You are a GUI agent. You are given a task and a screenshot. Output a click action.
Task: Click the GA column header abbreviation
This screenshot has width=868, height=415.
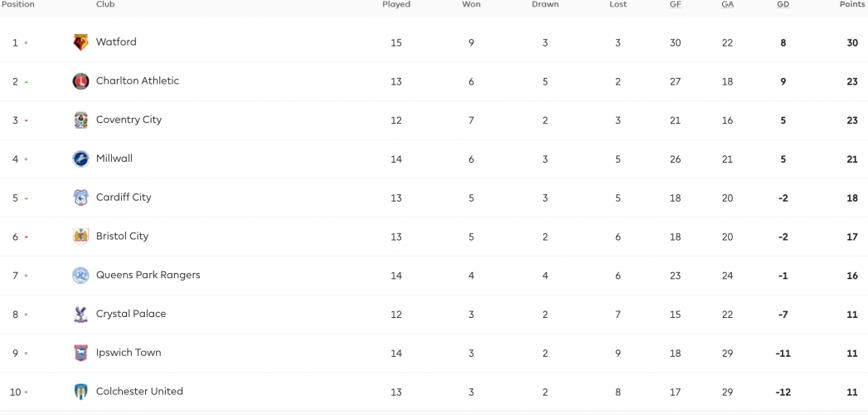pyautogui.click(x=727, y=4)
